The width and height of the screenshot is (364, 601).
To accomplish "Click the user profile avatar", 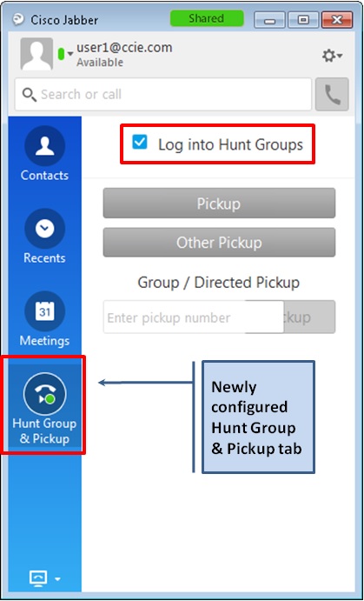I will tap(36, 54).
